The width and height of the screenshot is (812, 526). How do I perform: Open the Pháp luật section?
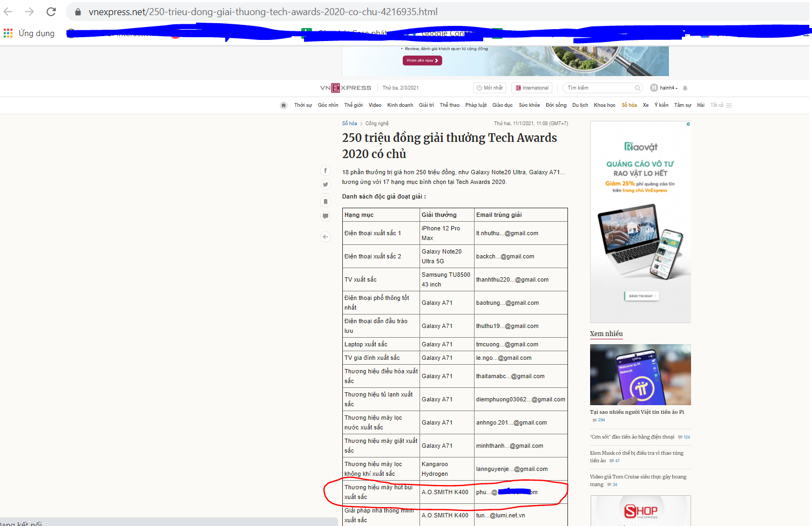[x=476, y=105]
